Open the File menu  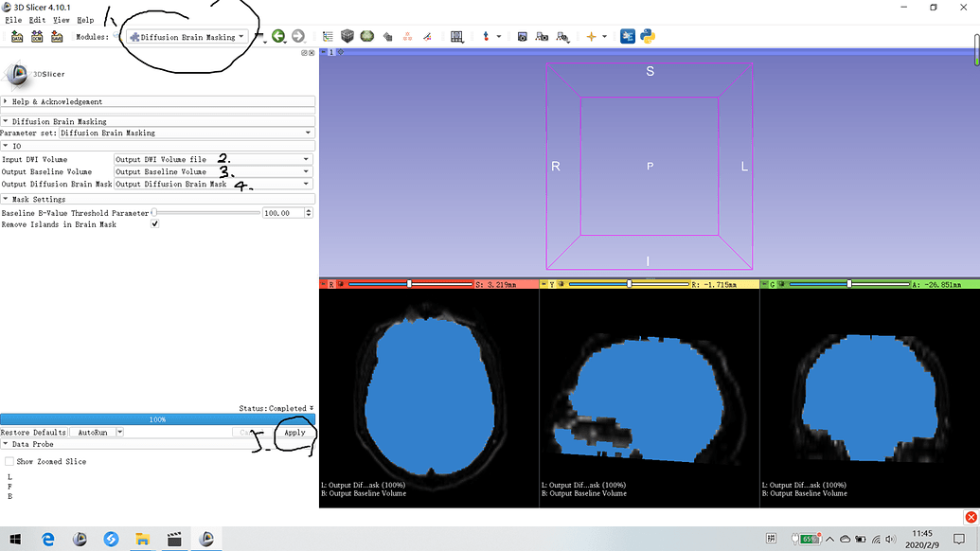(x=13, y=19)
